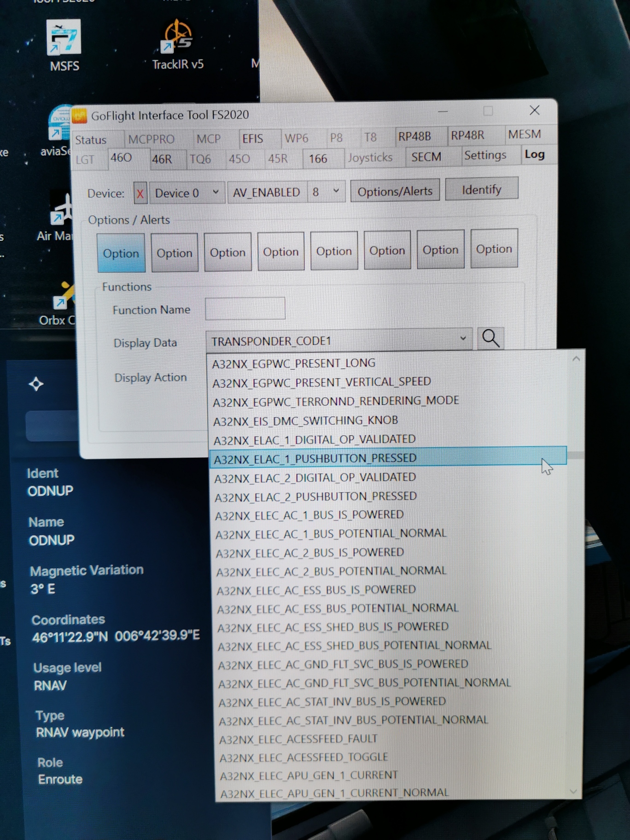The width and height of the screenshot is (630, 840).
Task: Click the magnifier search icon beside Display Data
Action: [490, 338]
